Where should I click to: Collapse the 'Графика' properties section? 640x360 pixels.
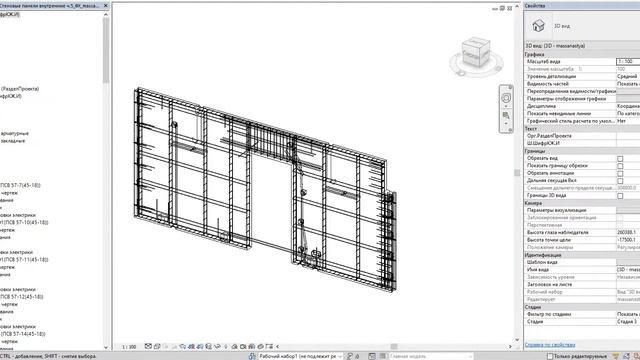(x=582, y=54)
